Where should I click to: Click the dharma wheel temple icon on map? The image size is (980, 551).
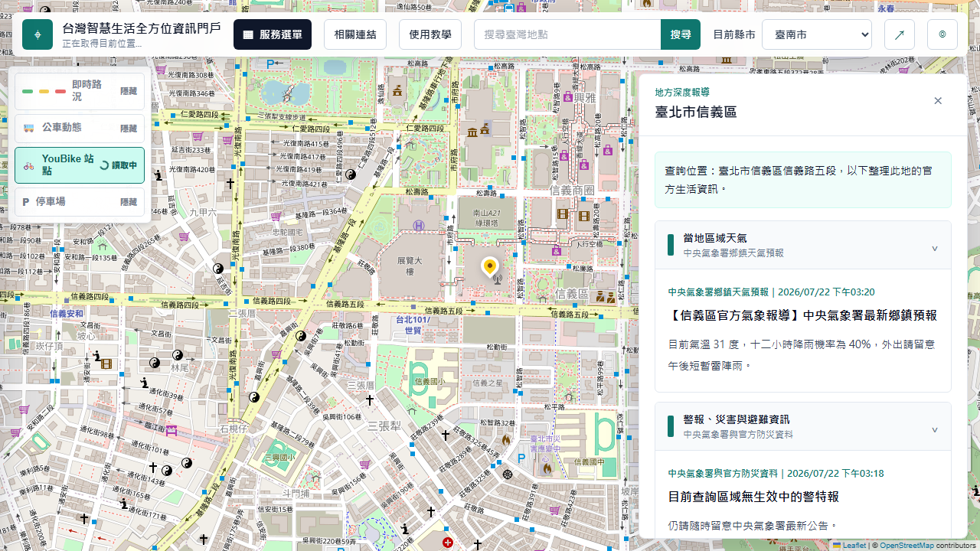tap(508, 474)
